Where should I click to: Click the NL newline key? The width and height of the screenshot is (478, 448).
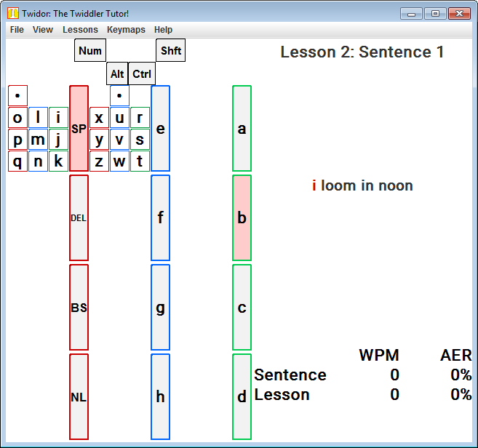click(x=79, y=397)
